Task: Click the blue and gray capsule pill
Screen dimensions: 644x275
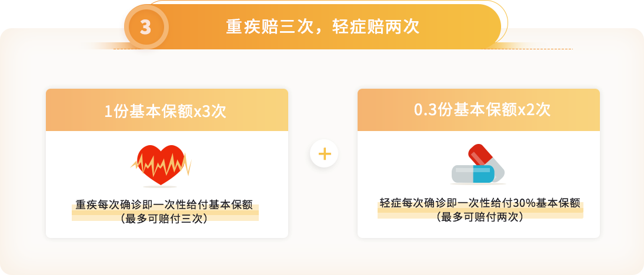Action: [x=472, y=173]
